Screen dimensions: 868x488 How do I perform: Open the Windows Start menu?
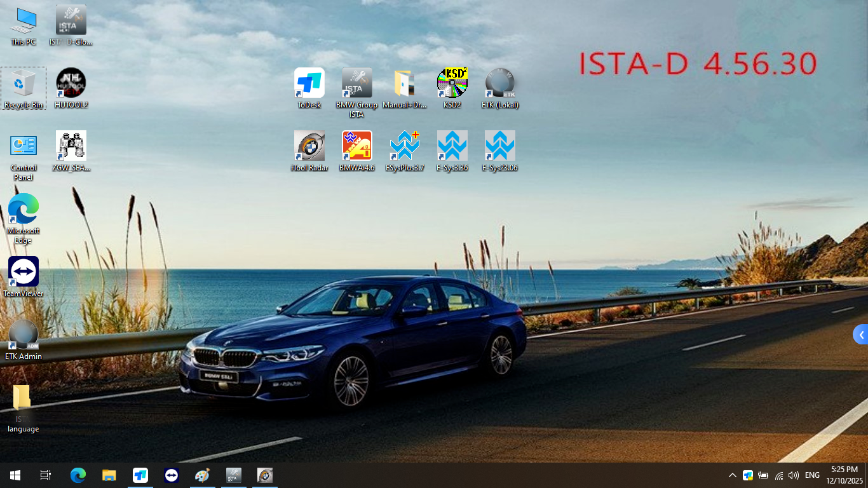(x=15, y=475)
